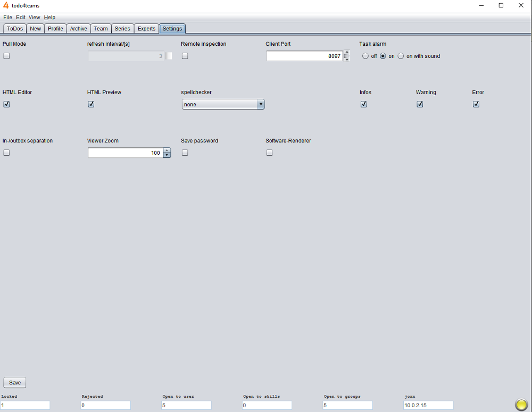Screen dimensions: 532x412
Task: Switch to the Archive tab
Action: point(78,29)
